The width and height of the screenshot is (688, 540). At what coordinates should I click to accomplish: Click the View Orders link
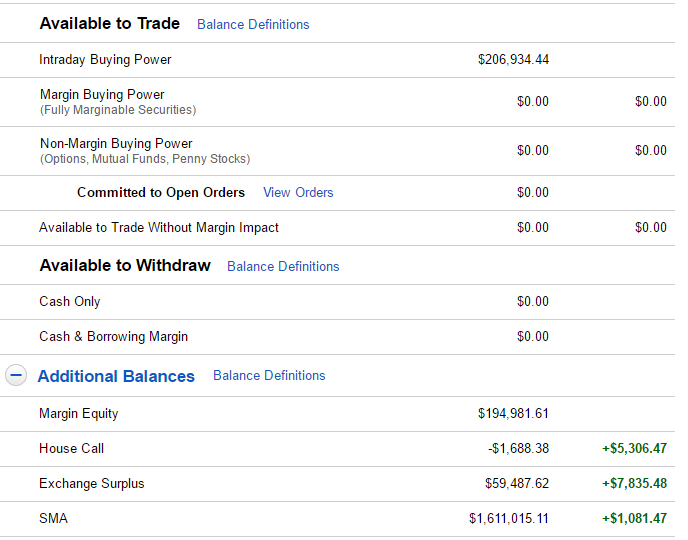(x=298, y=192)
